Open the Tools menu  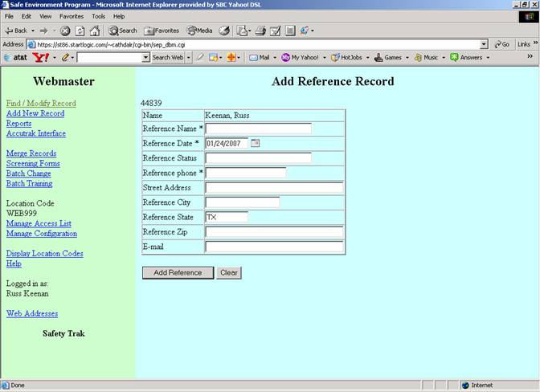[98, 16]
